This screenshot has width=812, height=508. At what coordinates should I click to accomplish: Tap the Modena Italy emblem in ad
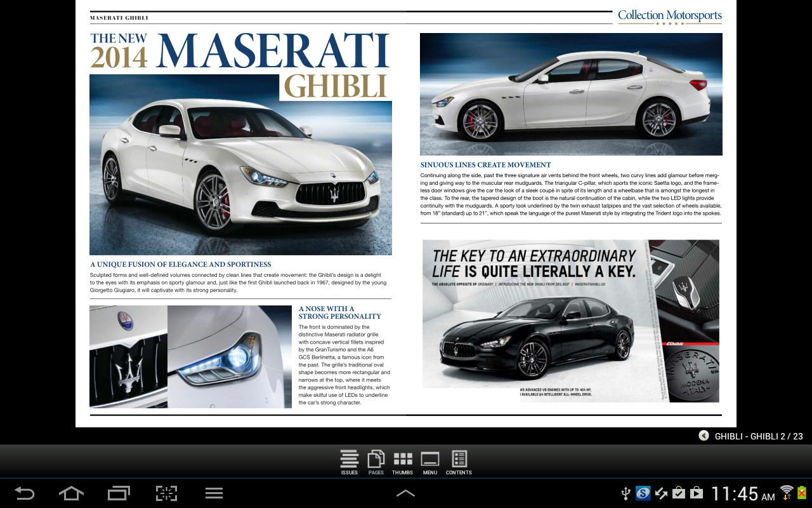point(693,374)
